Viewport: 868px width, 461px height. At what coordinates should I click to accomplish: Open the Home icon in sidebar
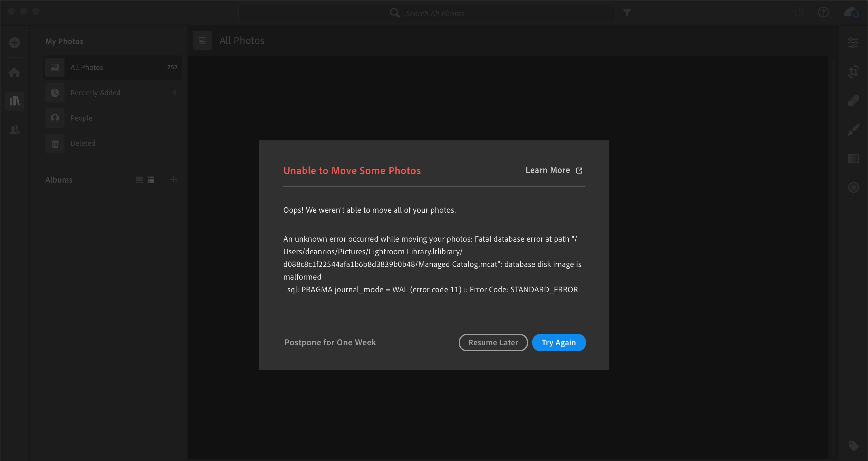pyautogui.click(x=14, y=72)
